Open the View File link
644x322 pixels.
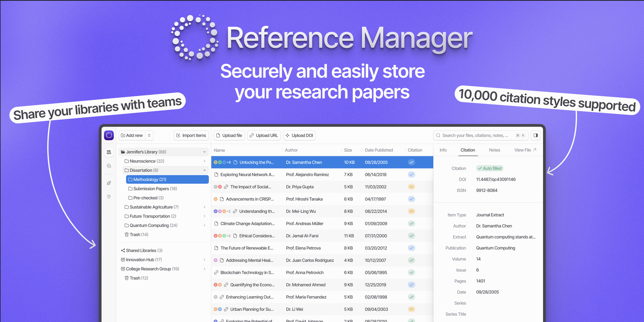pos(525,150)
